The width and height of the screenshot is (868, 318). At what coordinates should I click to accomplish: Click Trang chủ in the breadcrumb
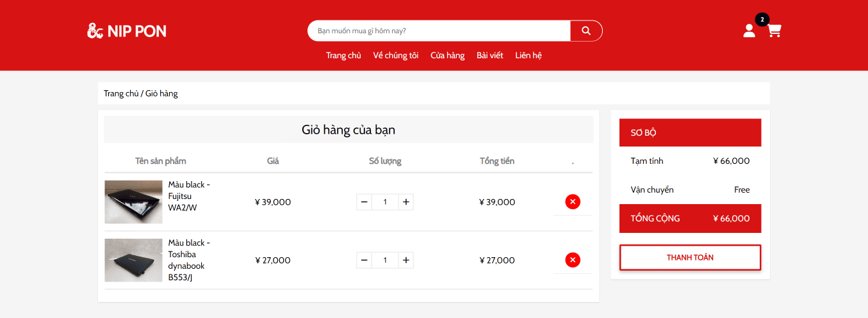point(121,93)
